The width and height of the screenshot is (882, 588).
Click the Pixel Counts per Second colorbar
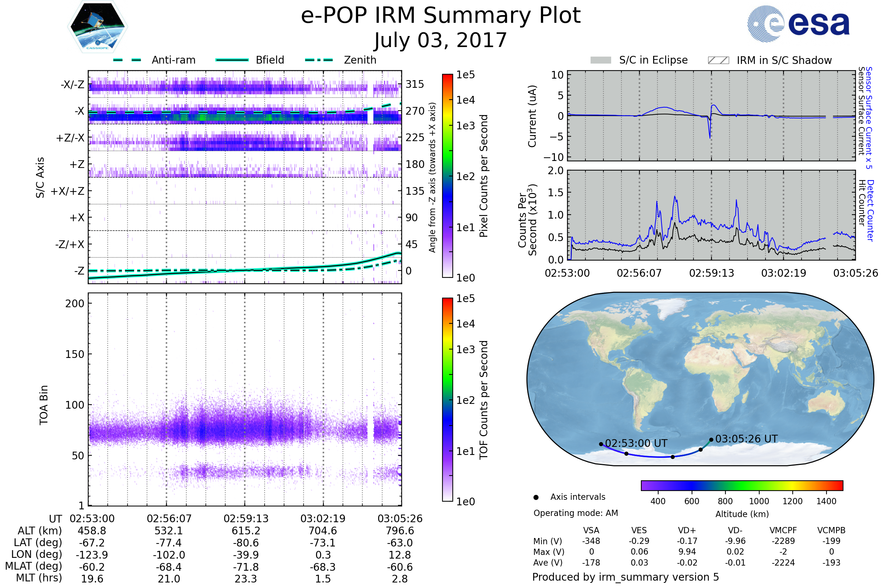447,176
